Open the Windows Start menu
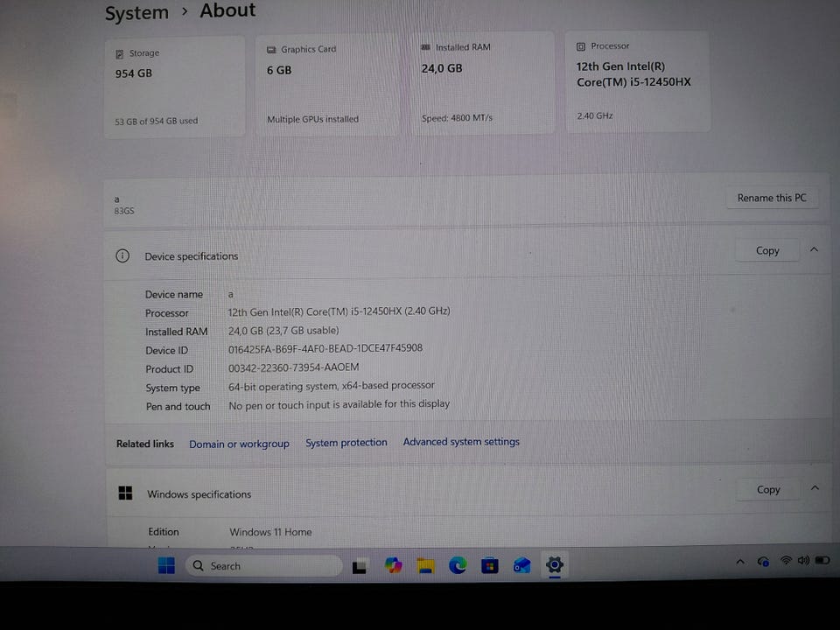Screen dimensions: 840x630 pos(166,565)
